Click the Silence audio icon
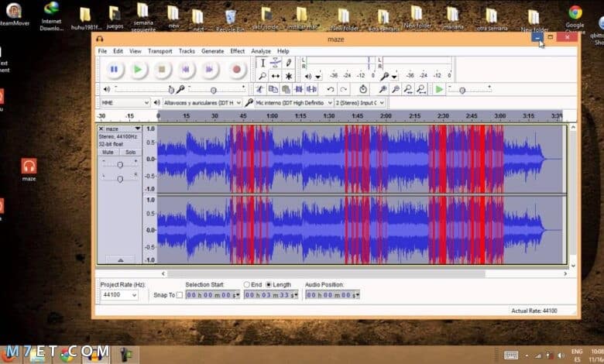604x364 pixels. coord(311,89)
